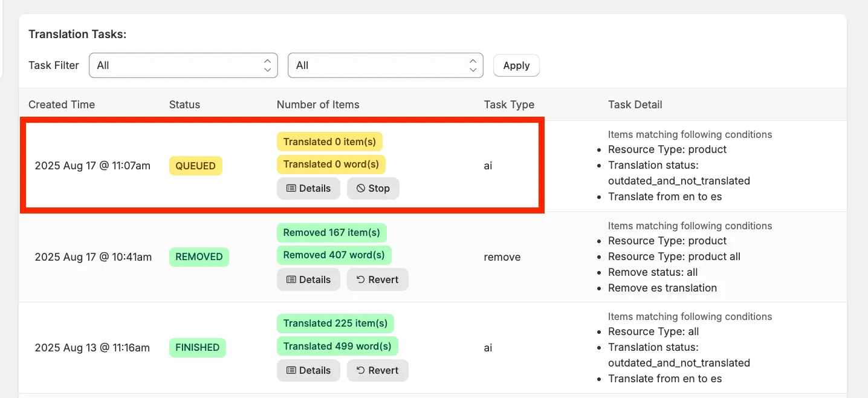Image resolution: width=868 pixels, height=398 pixels.
Task: Click the Number of Items column header
Action: click(x=318, y=105)
